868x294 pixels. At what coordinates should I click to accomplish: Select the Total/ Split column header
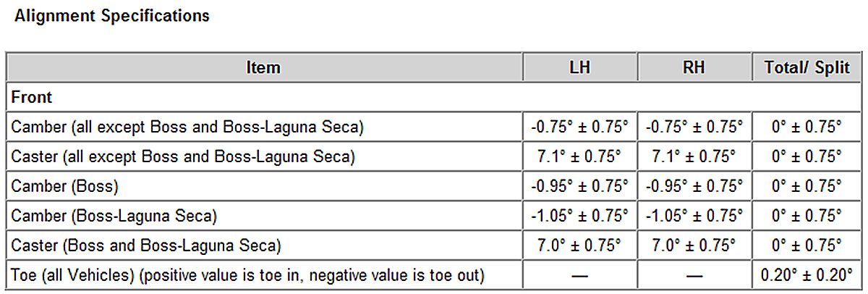pos(806,68)
